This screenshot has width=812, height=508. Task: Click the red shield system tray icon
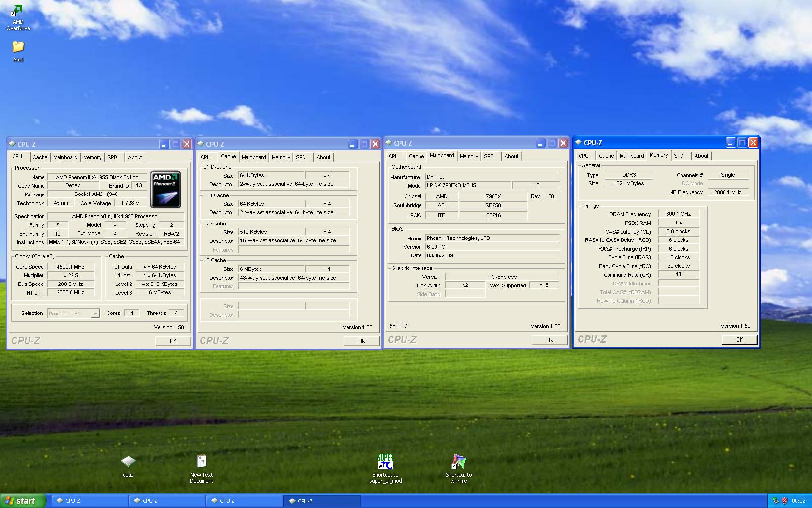pos(784,501)
